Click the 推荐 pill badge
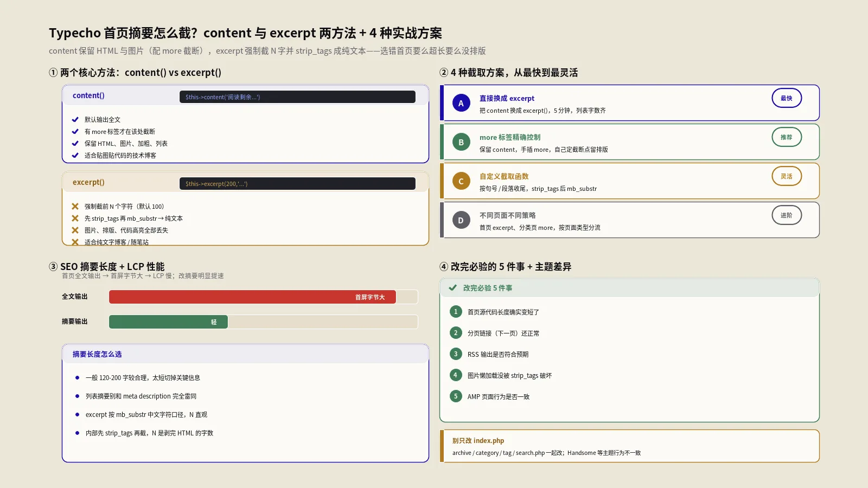The height and width of the screenshot is (488, 868). [787, 137]
